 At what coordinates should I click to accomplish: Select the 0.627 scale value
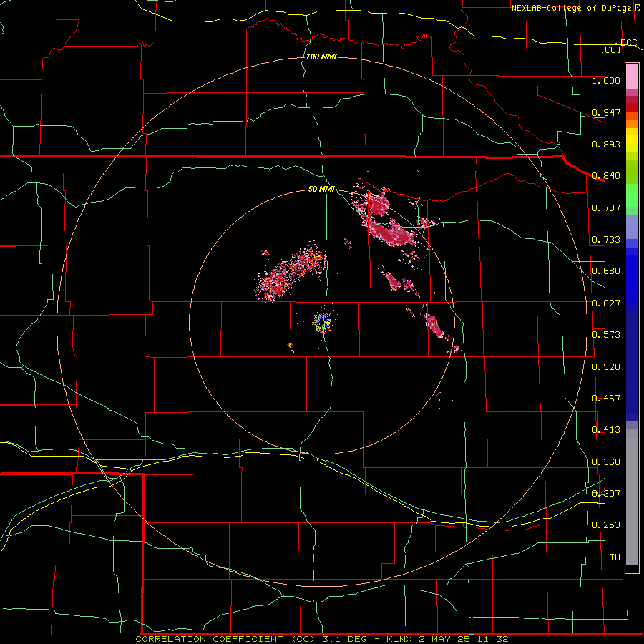coord(606,303)
